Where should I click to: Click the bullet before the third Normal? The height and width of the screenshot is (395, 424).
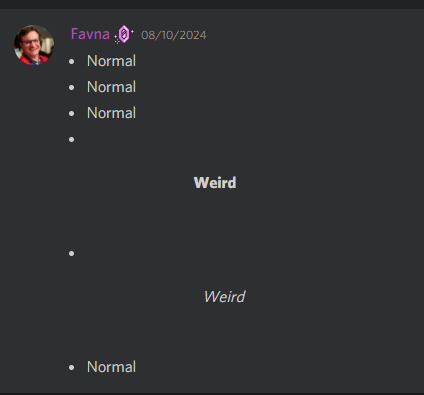(71, 113)
